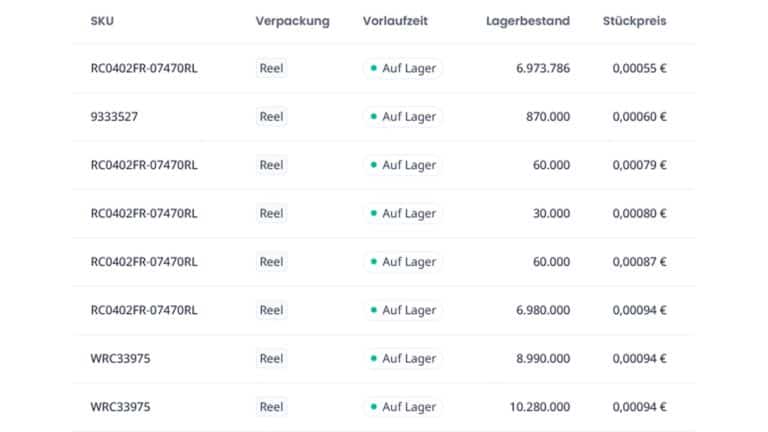Click the green dot in the 0,00087 € row

point(374,262)
